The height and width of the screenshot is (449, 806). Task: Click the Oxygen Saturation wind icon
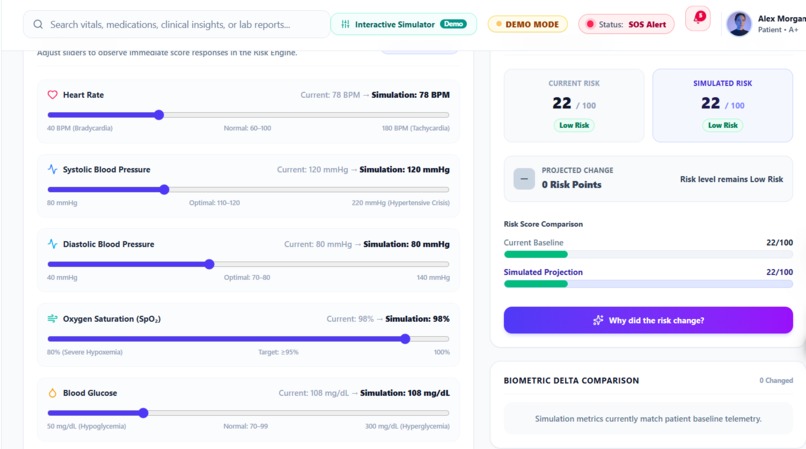coord(52,318)
